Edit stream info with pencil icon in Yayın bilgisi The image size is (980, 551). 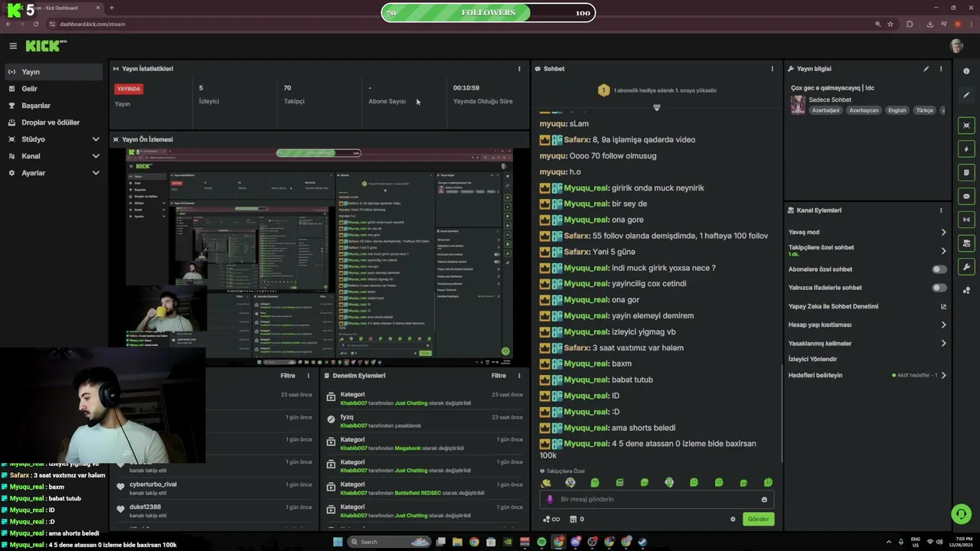pyautogui.click(x=926, y=69)
